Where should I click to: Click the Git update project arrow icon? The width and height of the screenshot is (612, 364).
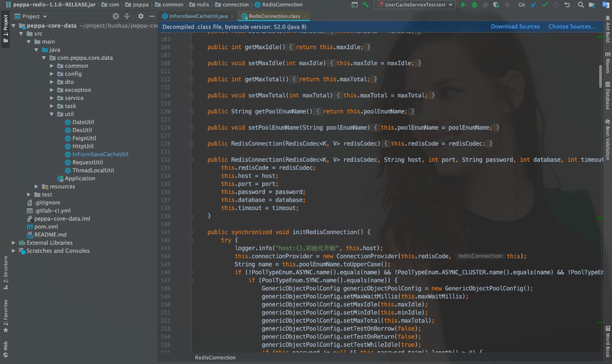tap(534, 5)
